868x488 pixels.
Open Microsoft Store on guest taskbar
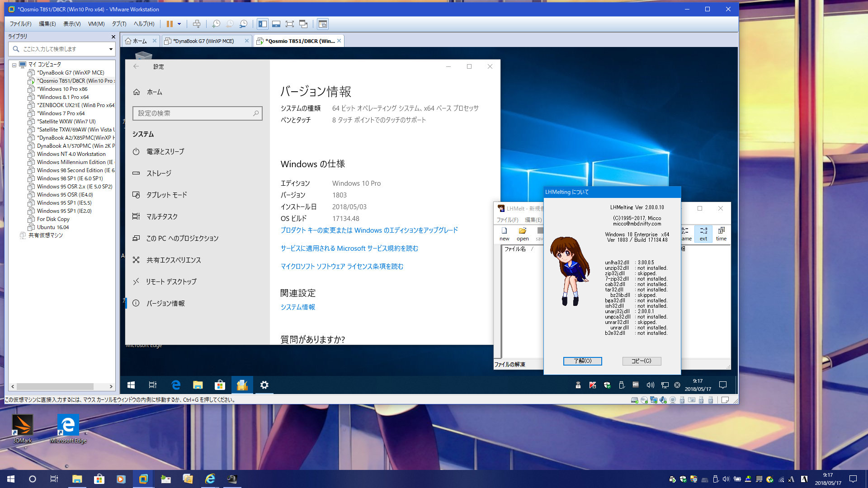coord(220,385)
